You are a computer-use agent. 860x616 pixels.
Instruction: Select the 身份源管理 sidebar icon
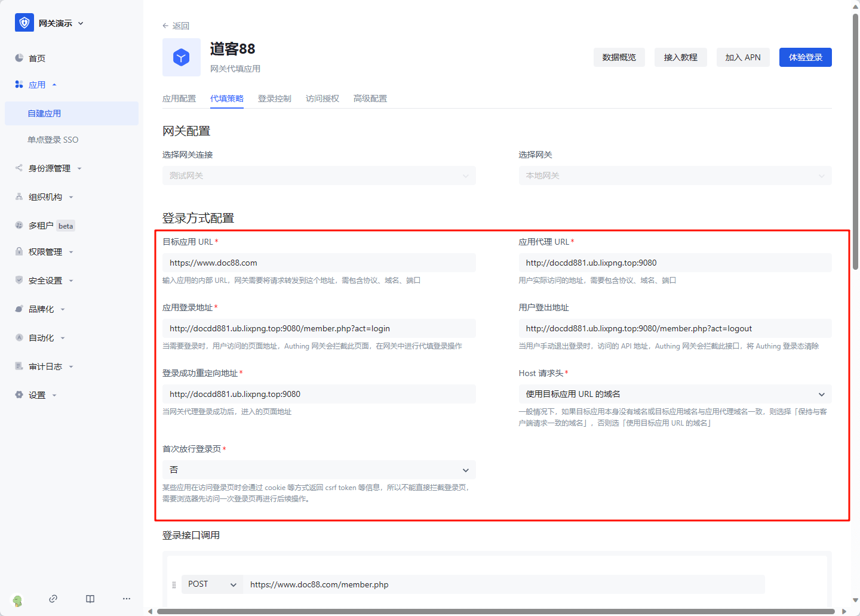point(19,168)
